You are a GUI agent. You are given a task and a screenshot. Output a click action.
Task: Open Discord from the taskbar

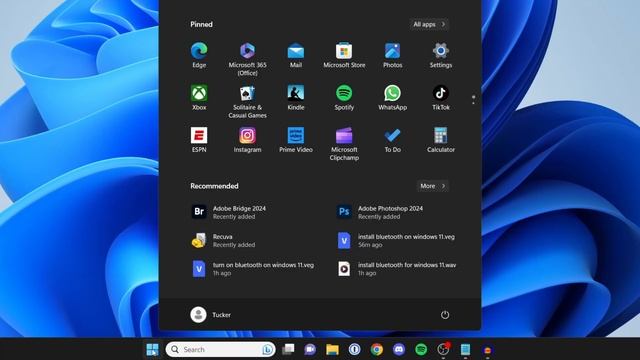coord(399,349)
